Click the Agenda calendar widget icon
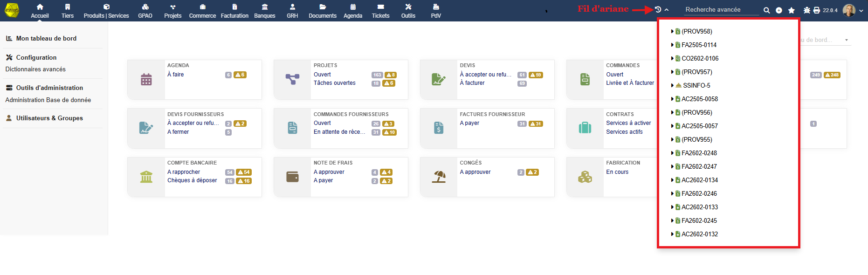The width and height of the screenshot is (868, 275). pyautogui.click(x=146, y=80)
